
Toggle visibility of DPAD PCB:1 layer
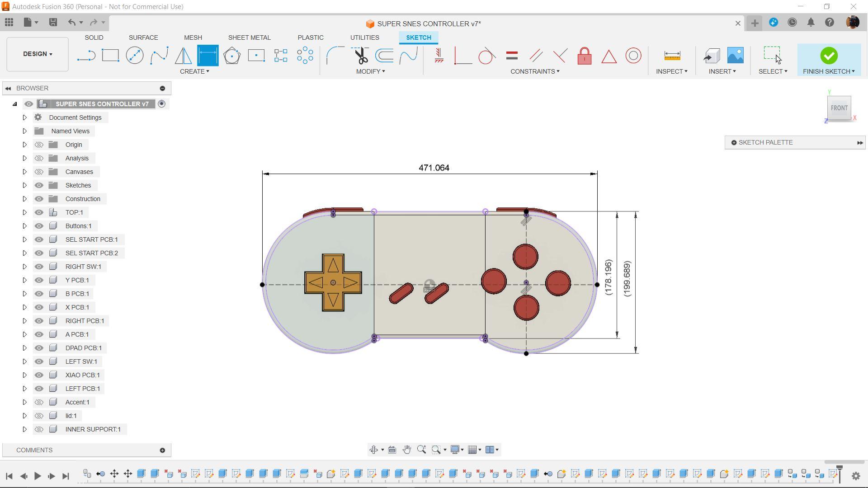pyautogui.click(x=39, y=347)
